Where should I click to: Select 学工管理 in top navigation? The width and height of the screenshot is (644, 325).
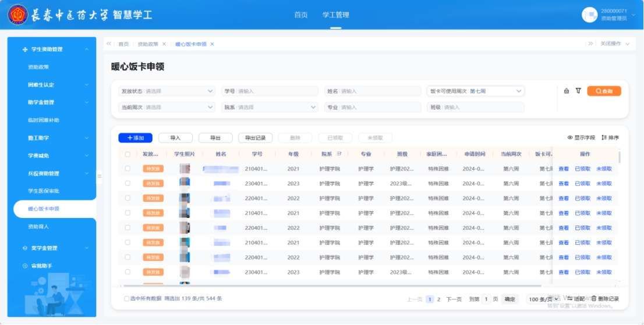coord(335,15)
